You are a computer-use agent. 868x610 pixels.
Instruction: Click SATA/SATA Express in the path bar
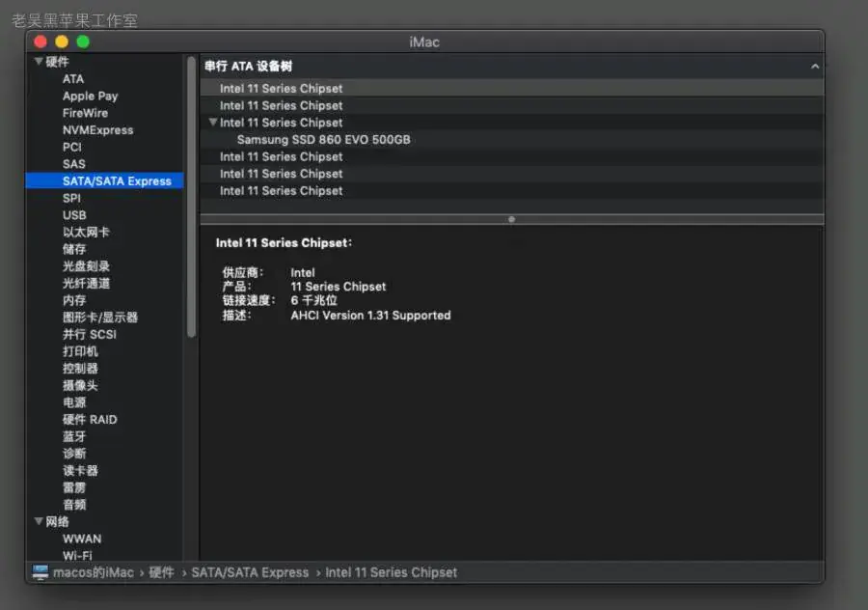(x=250, y=572)
